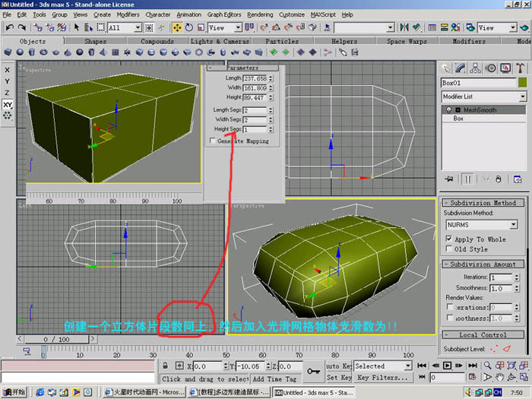Toggle the selection lock padlock icon

pyautogui.click(x=165, y=366)
